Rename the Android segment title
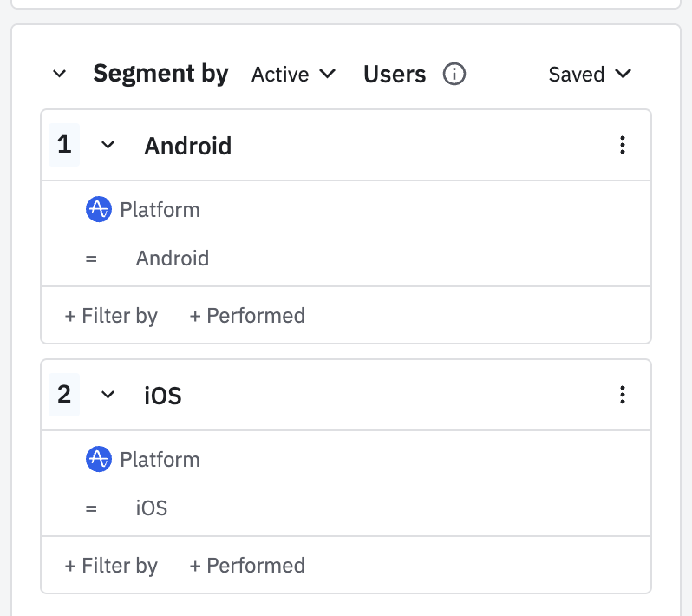This screenshot has height=616, width=692. [187, 146]
